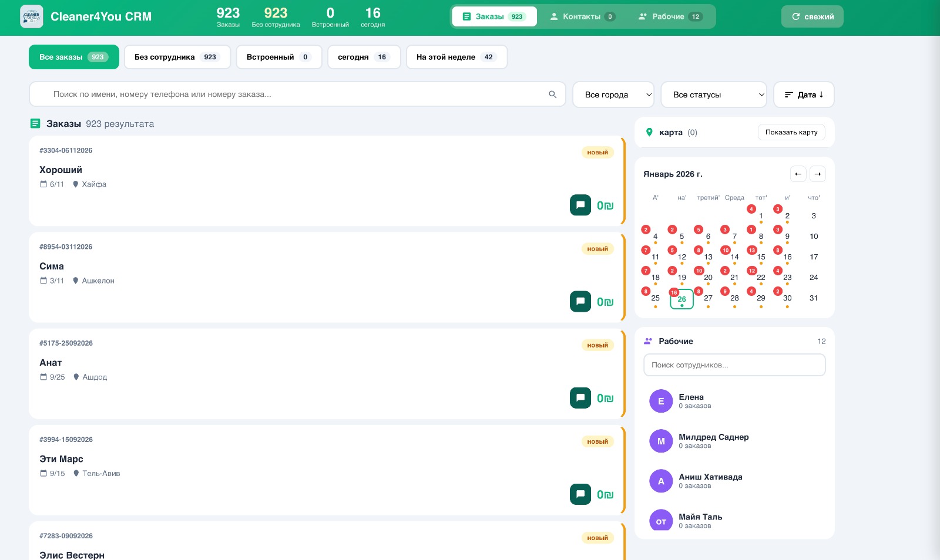
Task: Switch to the Заказы tab
Action: pos(494,16)
